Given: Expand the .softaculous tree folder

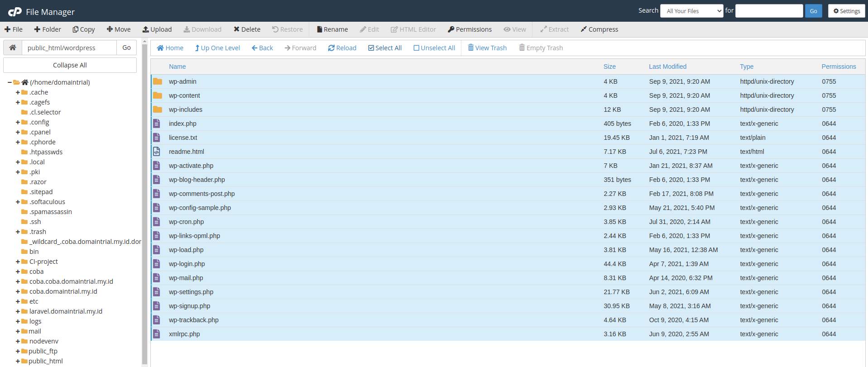Looking at the screenshot, I should click(x=18, y=202).
